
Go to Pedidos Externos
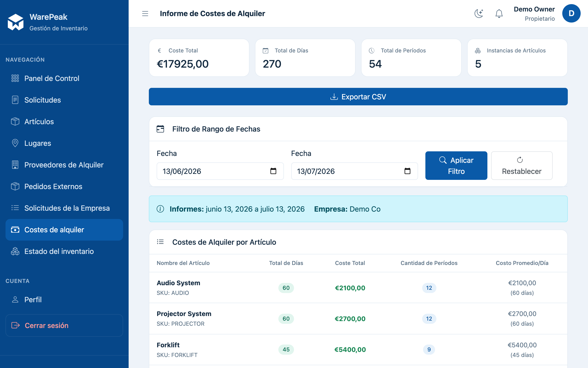point(64,187)
